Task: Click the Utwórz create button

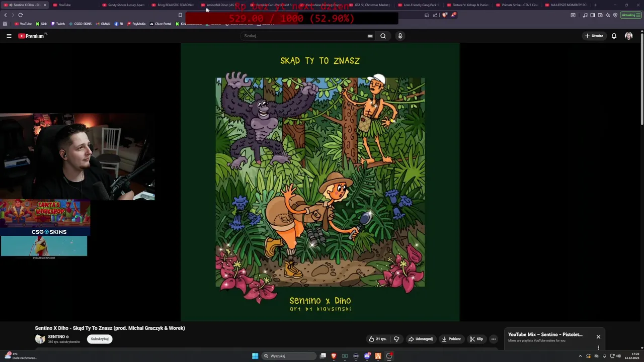Action: [x=594, y=36]
